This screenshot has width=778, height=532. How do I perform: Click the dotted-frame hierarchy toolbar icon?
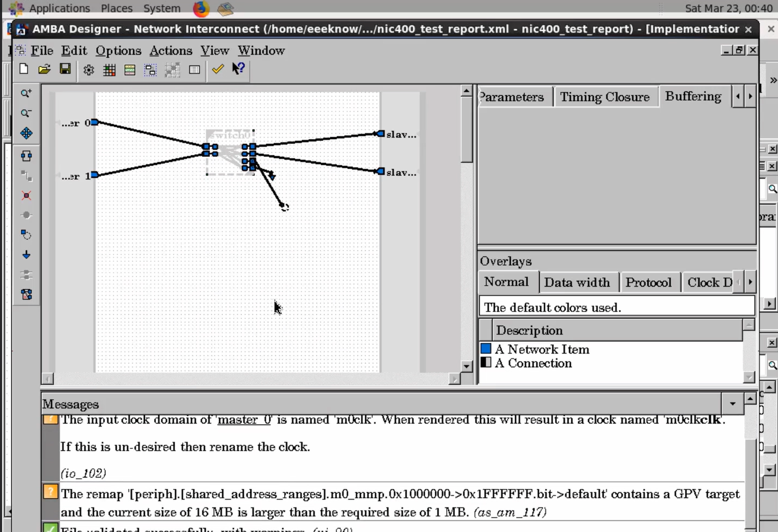coord(150,70)
